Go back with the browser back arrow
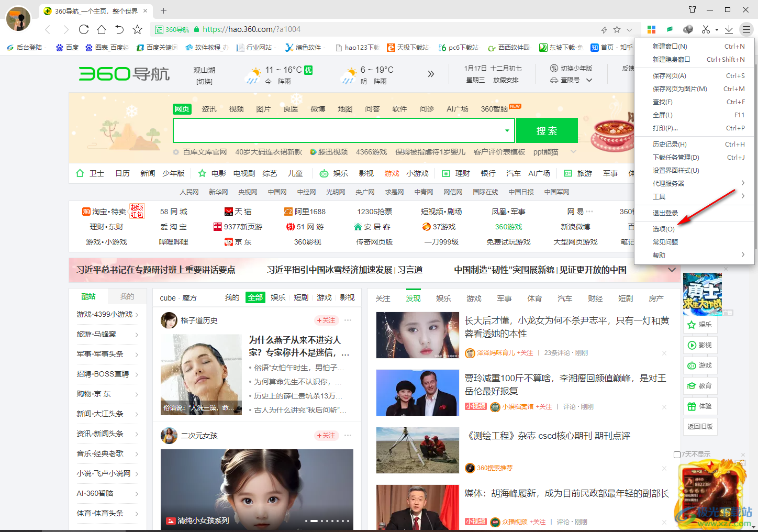 point(48,30)
